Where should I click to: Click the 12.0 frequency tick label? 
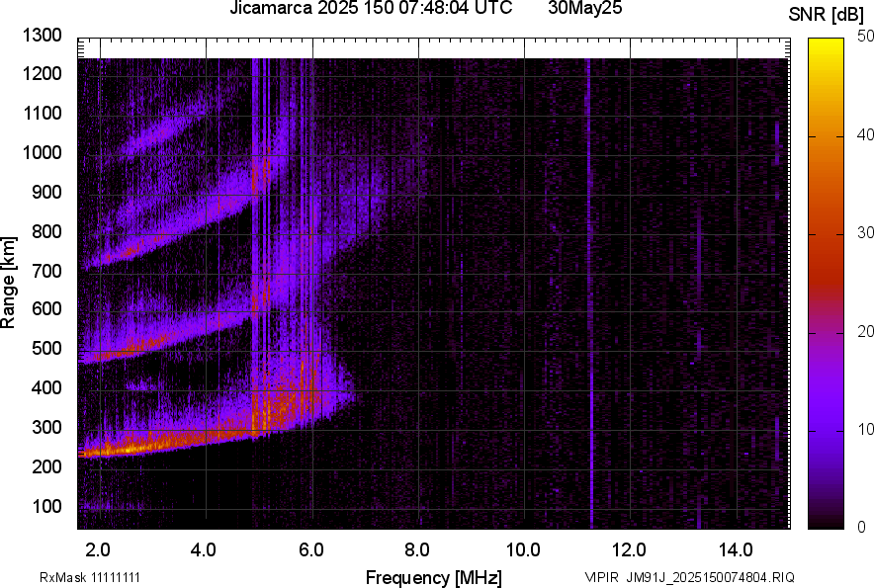(x=630, y=550)
